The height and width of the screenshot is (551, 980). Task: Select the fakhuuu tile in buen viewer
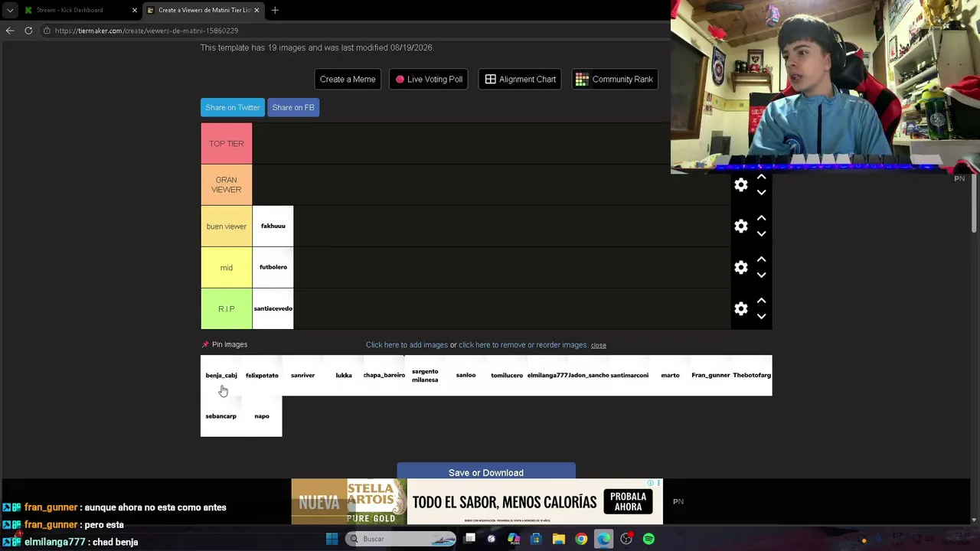tap(273, 227)
